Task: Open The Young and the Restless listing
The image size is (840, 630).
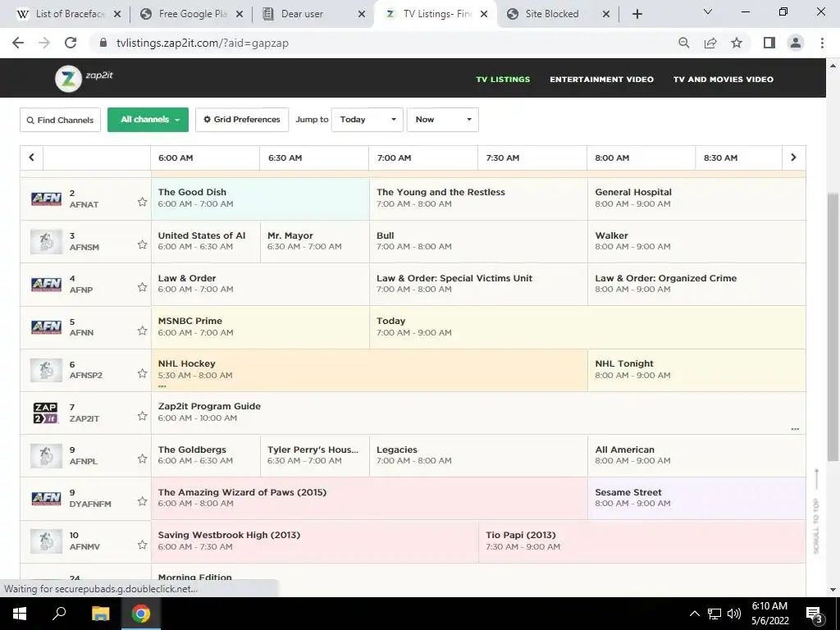Action: click(x=478, y=199)
